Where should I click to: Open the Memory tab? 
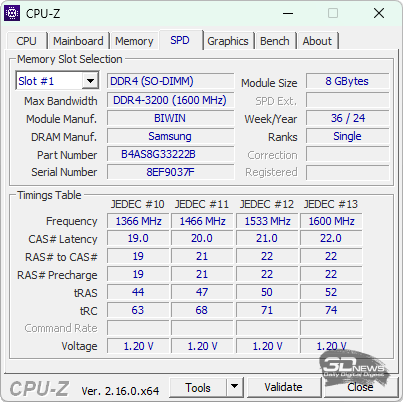pos(134,41)
